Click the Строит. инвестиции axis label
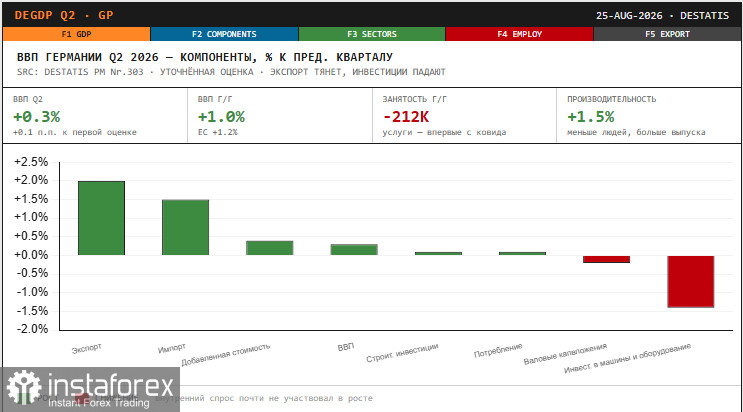Viewport: 743px width, 412px height. pyautogui.click(x=402, y=353)
